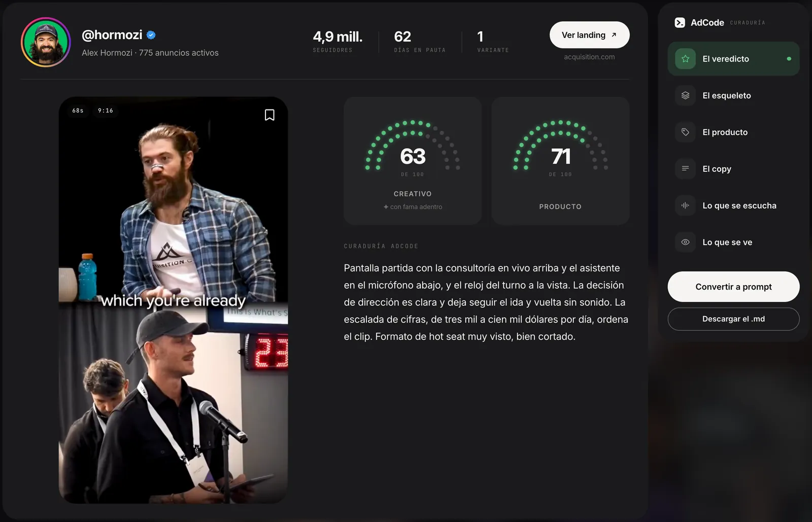Click the 4,9 mill. followers figure
The image size is (812, 522).
pyautogui.click(x=337, y=37)
